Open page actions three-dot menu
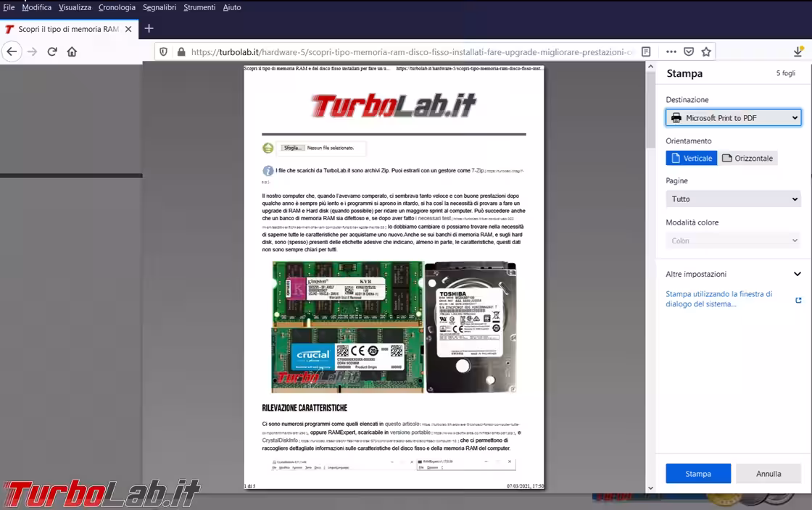Screen dimensions: 812x510 tap(671, 52)
